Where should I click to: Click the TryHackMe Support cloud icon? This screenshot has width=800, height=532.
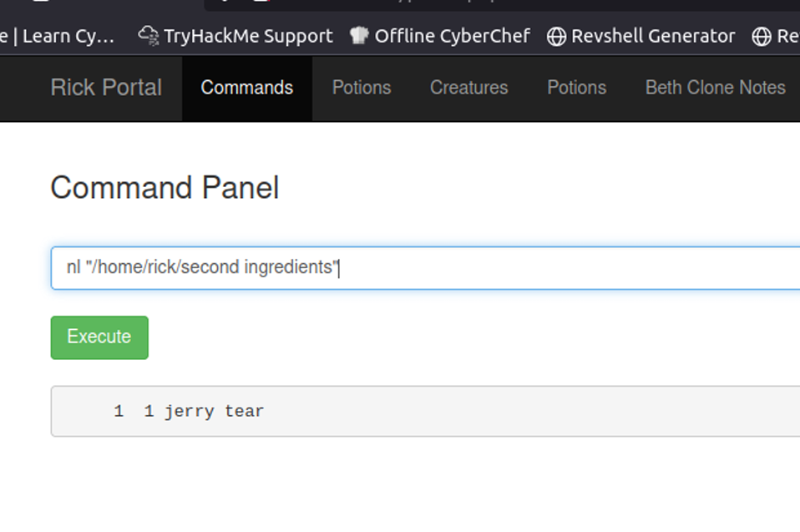(x=149, y=36)
